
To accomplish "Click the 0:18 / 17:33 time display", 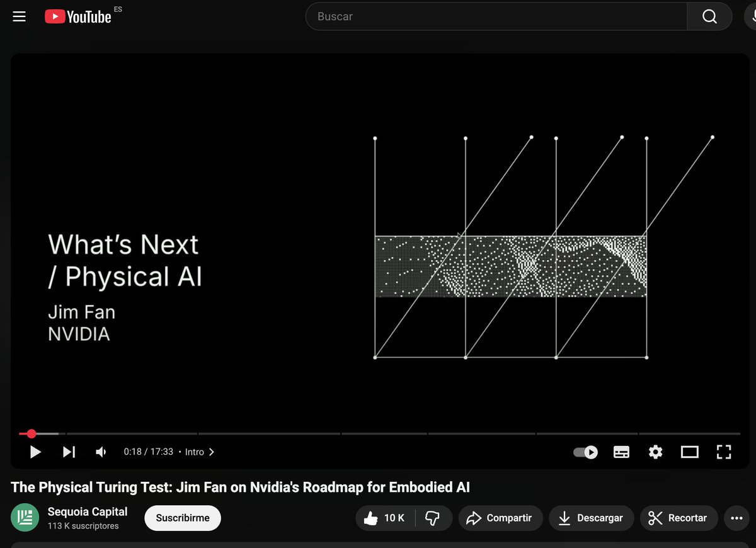I will 148,452.
